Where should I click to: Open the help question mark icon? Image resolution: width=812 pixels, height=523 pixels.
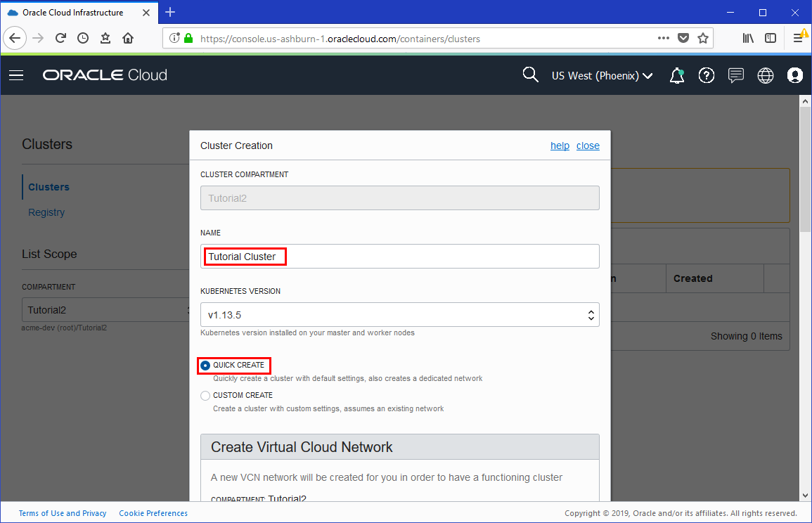[x=707, y=76]
